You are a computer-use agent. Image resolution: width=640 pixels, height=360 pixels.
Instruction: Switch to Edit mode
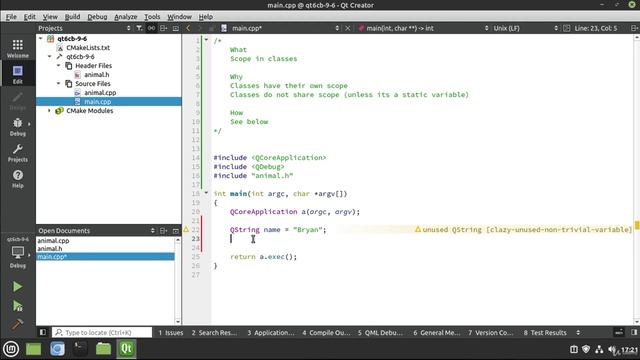(18, 74)
